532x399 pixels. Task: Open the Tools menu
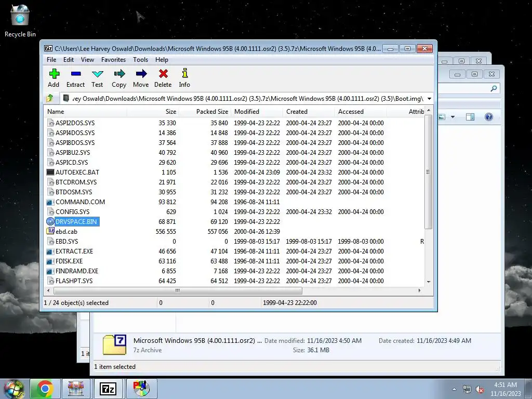140,59
